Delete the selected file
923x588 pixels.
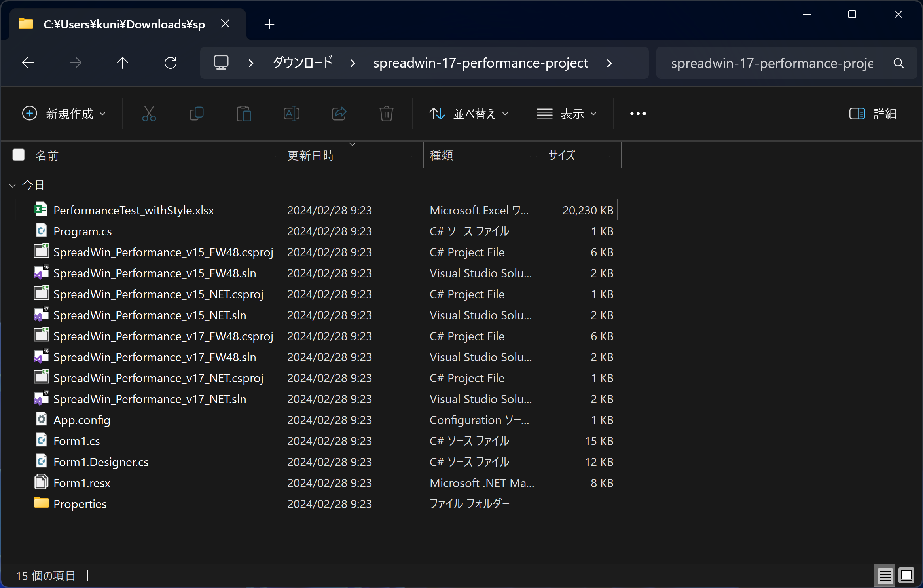pyautogui.click(x=387, y=114)
